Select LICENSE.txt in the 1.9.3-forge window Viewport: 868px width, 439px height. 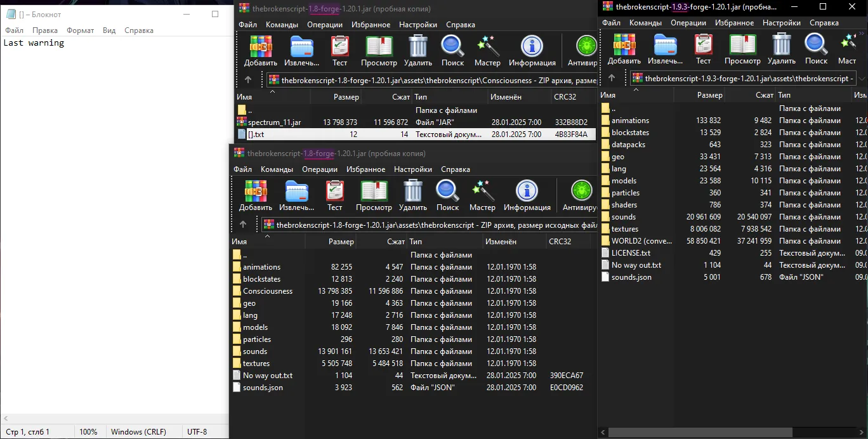631,253
